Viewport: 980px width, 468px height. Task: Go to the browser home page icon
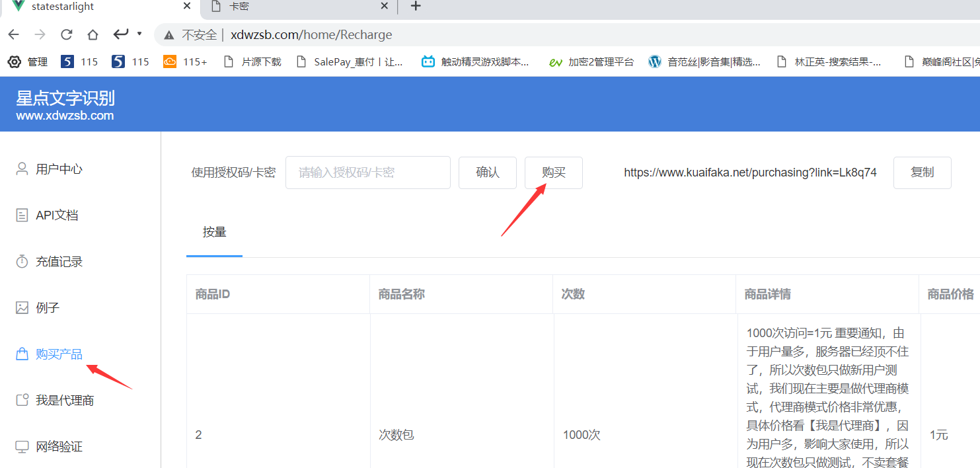click(x=93, y=34)
